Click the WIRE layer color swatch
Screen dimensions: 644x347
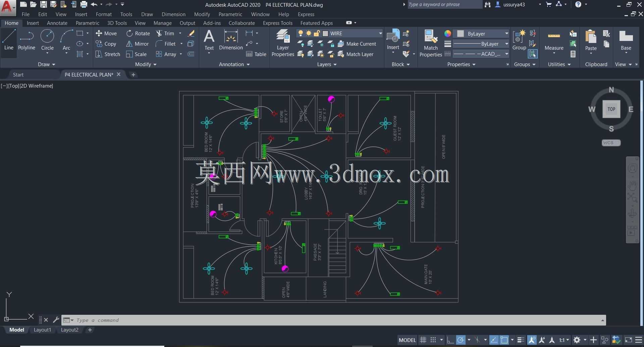(325, 33)
